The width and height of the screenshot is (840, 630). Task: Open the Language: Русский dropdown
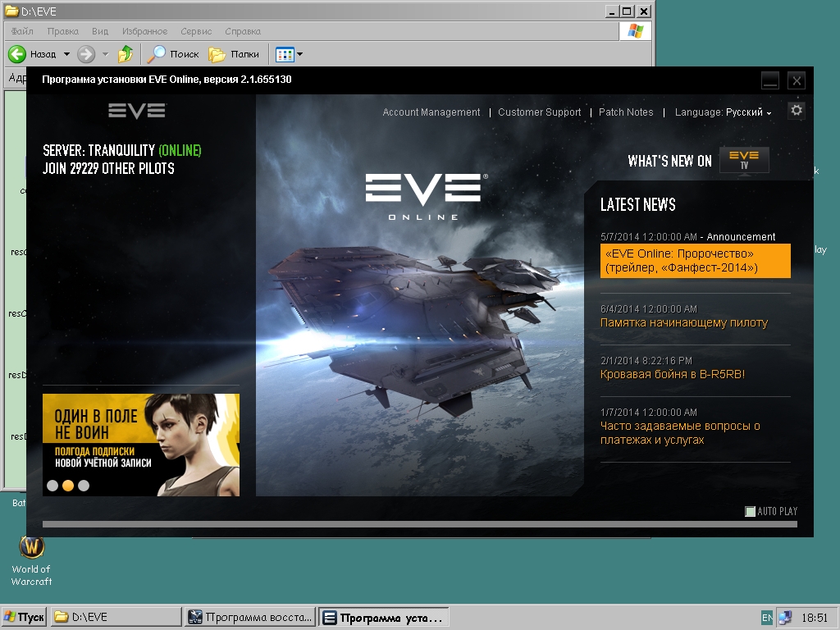[x=724, y=112]
